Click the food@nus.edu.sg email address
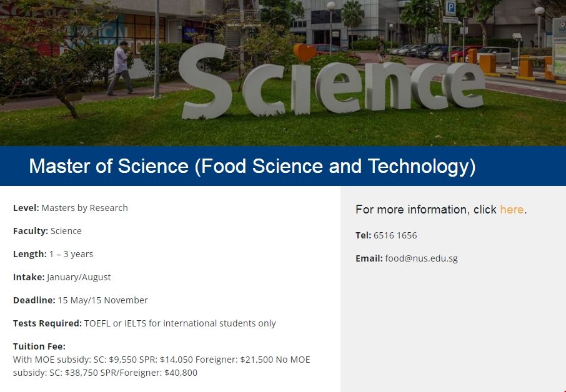Image resolution: width=566 pixels, height=392 pixels. click(x=421, y=258)
